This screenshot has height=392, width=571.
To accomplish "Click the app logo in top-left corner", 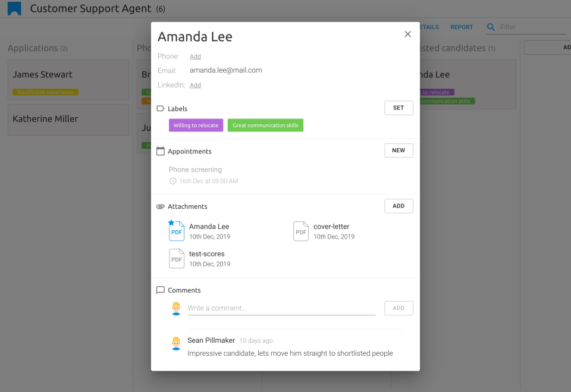I will tap(14, 8).
